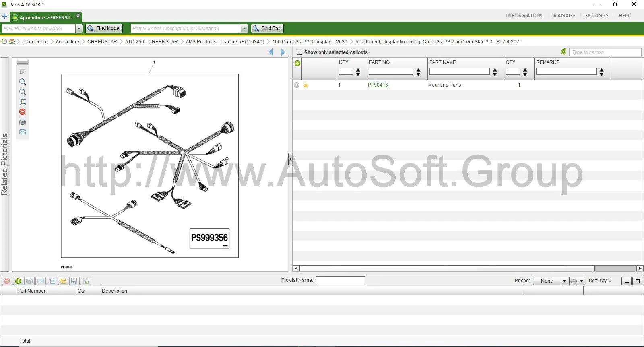The image size is (644, 347).
Task: Click the scrollbar right arrow under the parts list
Action: [640, 269]
